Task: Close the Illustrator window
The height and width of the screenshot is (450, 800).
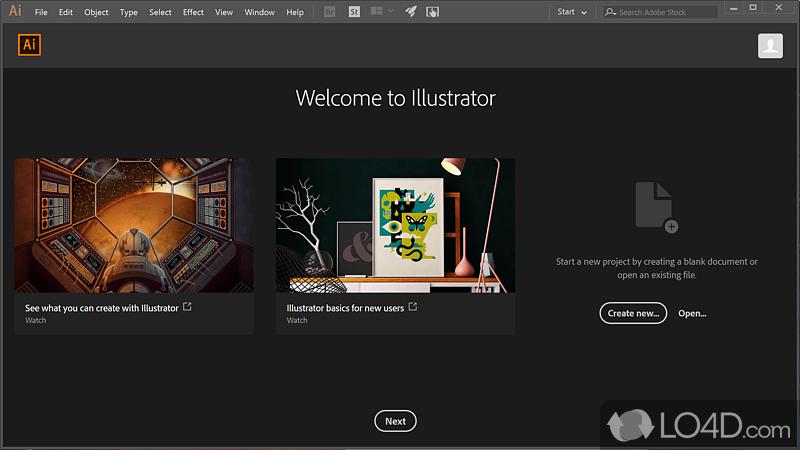Action: pyautogui.click(x=779, y=8)
